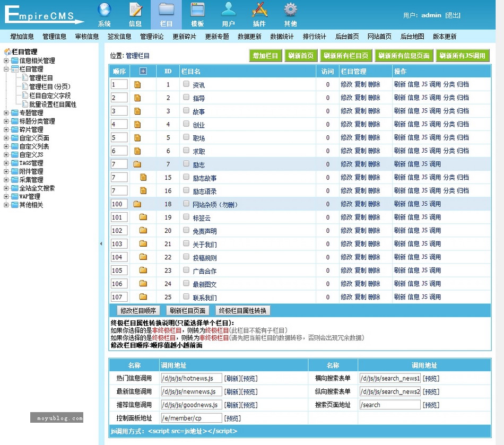Click the folder icon for 网站杂项 row
504x445 pixels.
[x=137, y=204]
